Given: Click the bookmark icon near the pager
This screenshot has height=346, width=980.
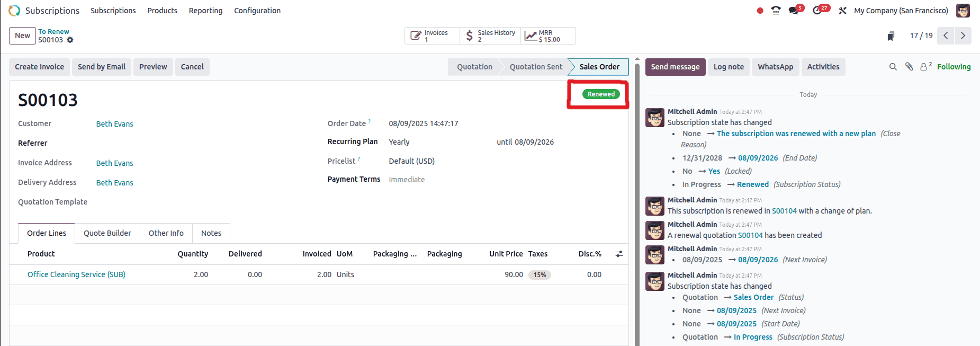Looking at the screenshot, I should tap(891, 36).
